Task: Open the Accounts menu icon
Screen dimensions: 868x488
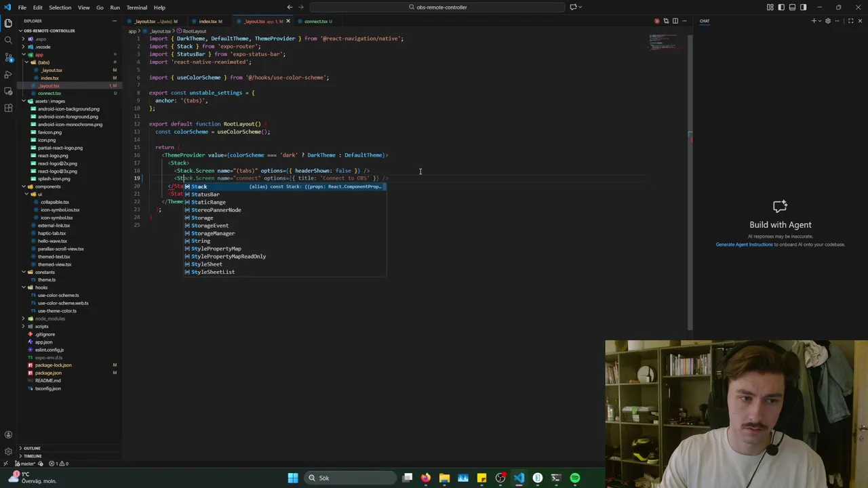Action: tap(8, 434)
